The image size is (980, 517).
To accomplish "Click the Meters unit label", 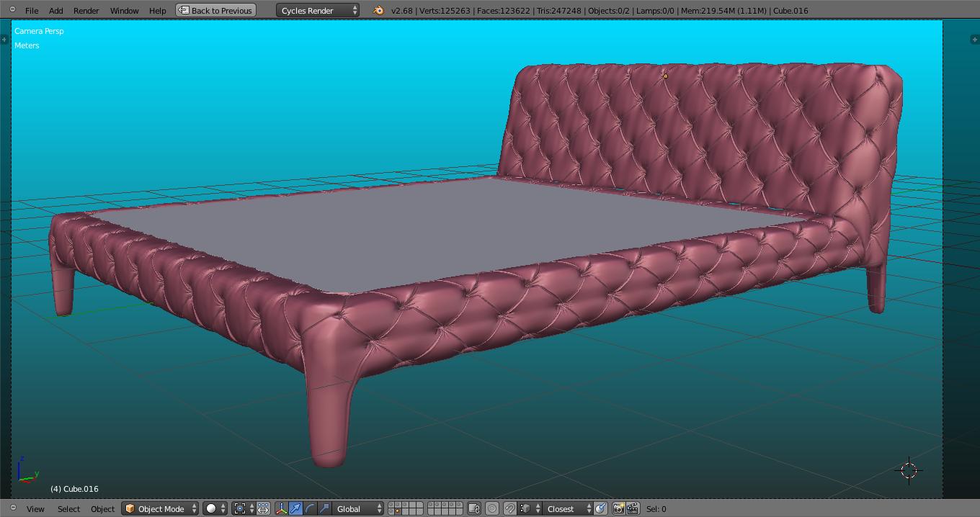I will pyautogui.click(x=27, y=45).
